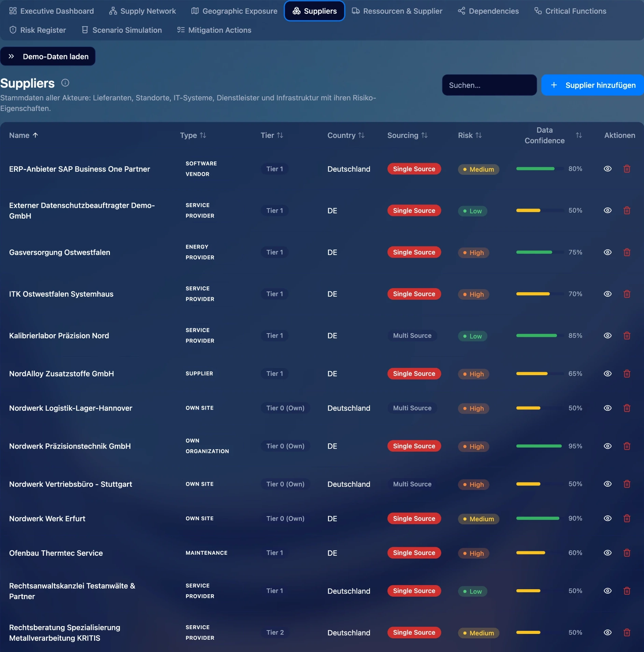This screenshot has width=644, height=652.
Task: Go to Geographic Exposure tab
Action: tap(234, 11)
